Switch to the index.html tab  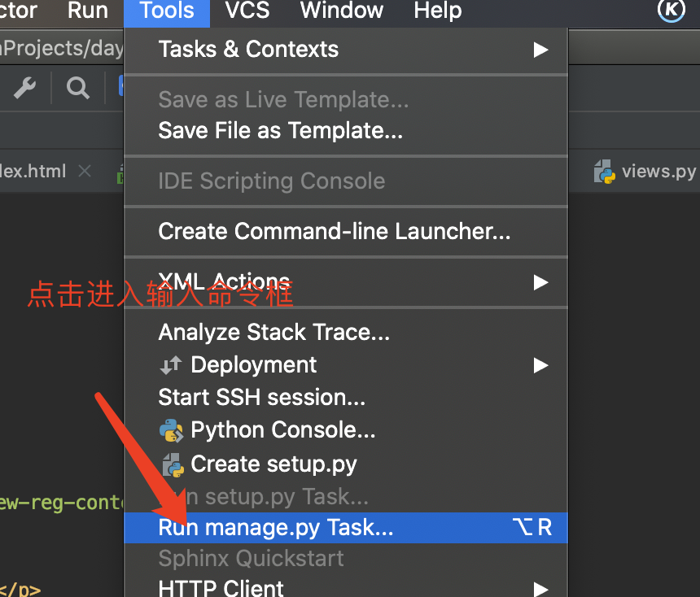[33, 172]
